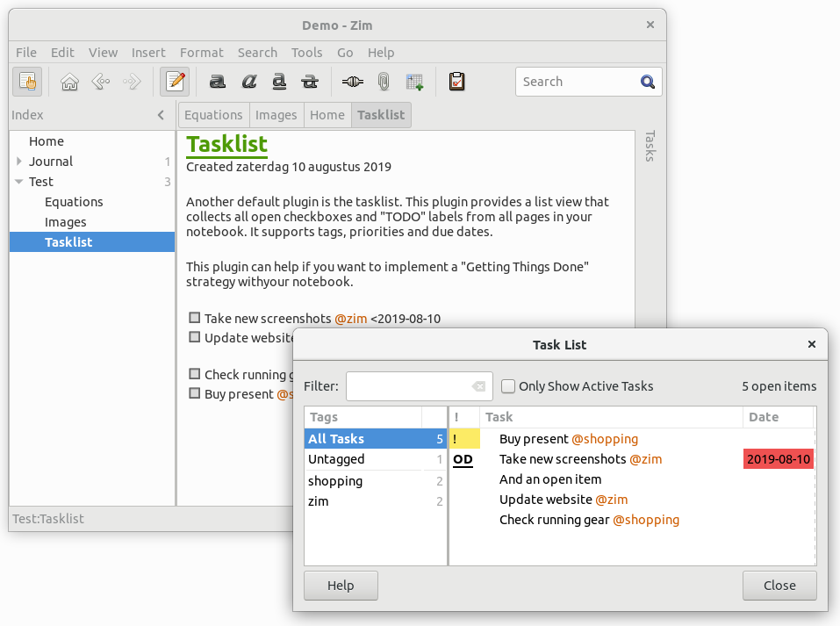
Task: Switch to the Equations tab
Action: (212, 114)
